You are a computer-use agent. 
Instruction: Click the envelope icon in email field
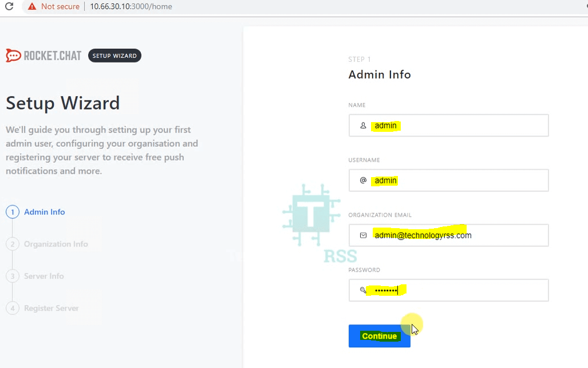click(x=363, y=236)
